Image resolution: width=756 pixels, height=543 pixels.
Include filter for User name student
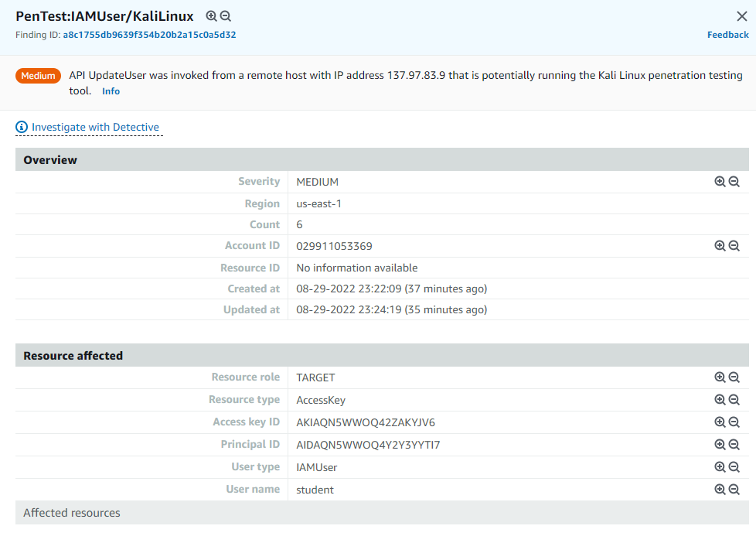[720, 490]
